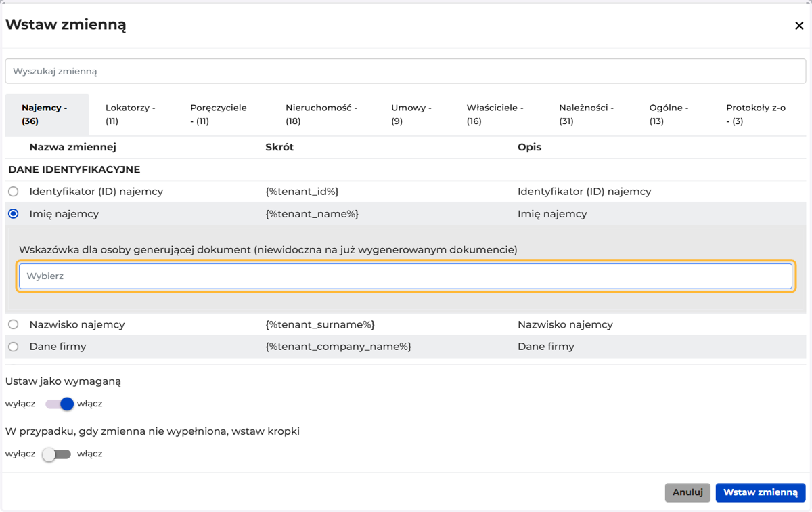The image size is (812, 512).
Task: Click the Opis column header
Action: tap(529, 147)
